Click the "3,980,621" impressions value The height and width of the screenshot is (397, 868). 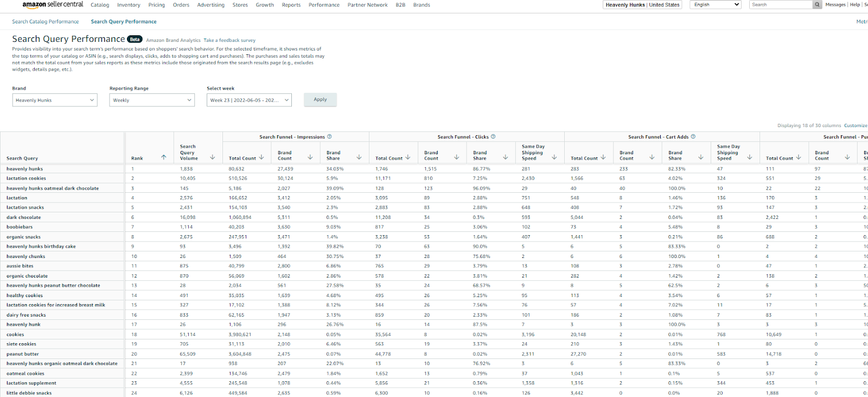coord(240,335)
